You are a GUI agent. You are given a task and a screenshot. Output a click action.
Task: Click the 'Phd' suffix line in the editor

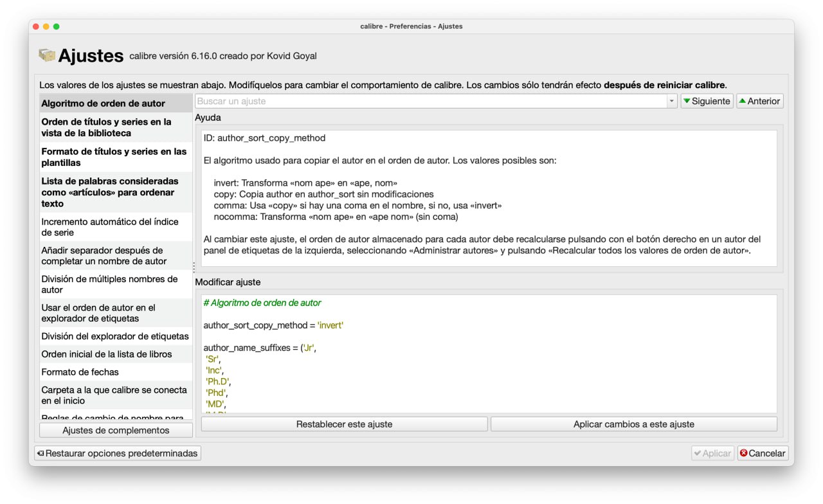pyautogui.click(x=217, y=393)
